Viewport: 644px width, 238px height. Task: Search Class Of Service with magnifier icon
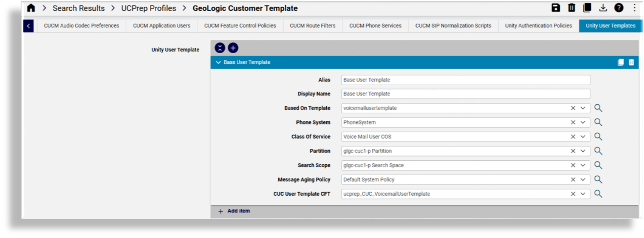pyautogui.click(x=598, y=137)
